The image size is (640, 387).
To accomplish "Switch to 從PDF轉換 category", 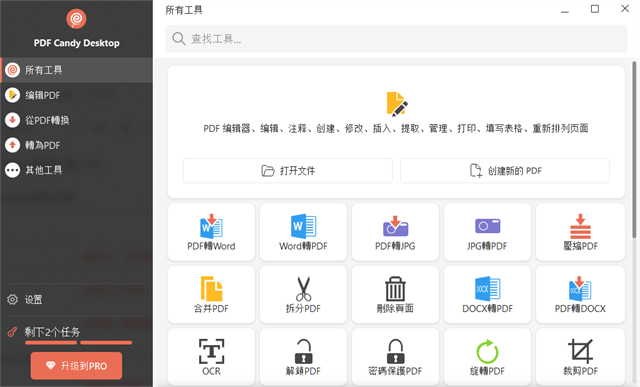I will [77, 120].
